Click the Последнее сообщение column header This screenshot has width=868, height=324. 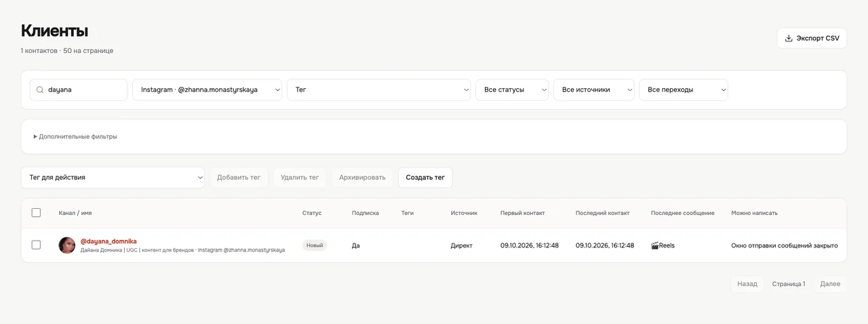point(683,213)
